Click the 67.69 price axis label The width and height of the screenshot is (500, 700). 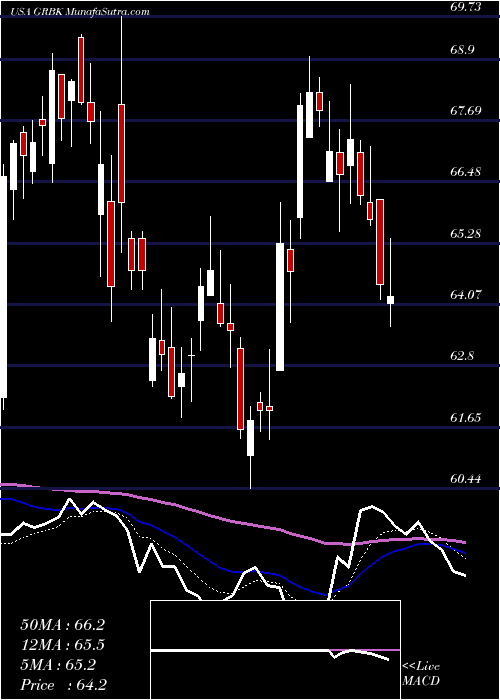click(467, 110)
